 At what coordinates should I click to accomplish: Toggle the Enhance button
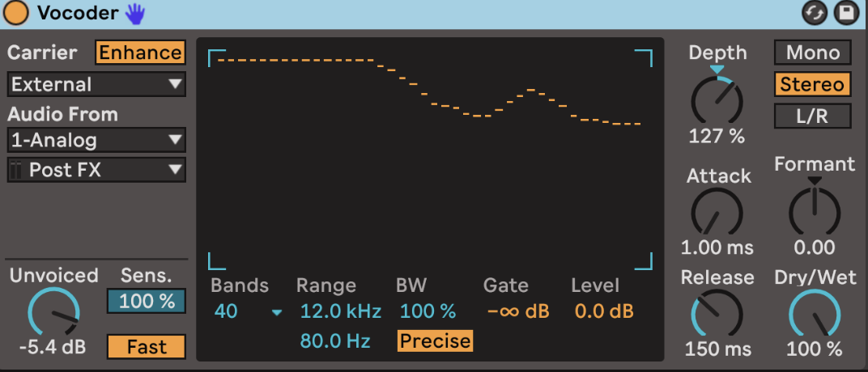pyautogui.click(x=140, y=53)
